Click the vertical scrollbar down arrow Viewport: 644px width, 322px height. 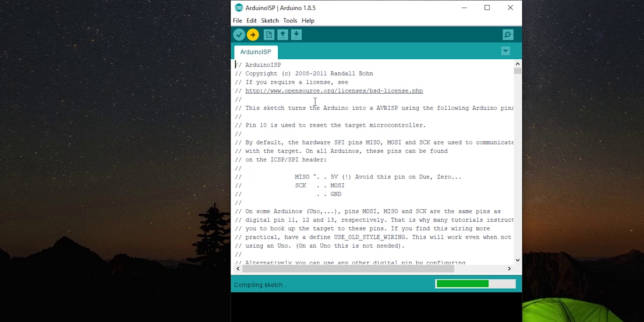518,260
